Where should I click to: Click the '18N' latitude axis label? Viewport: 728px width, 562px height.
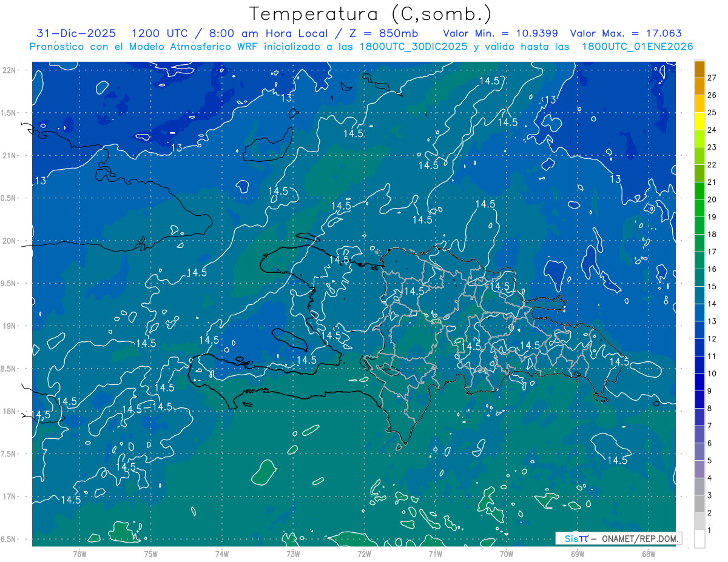(10, 411)
